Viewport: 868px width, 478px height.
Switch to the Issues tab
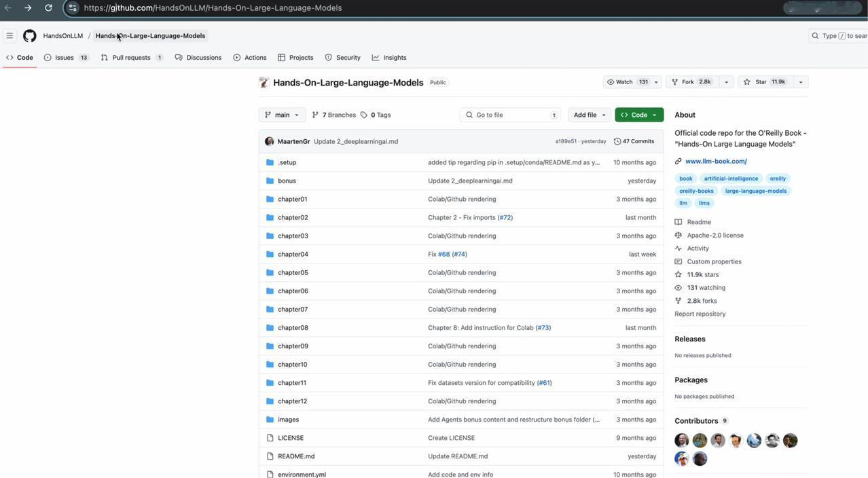[x=66, y=58]
